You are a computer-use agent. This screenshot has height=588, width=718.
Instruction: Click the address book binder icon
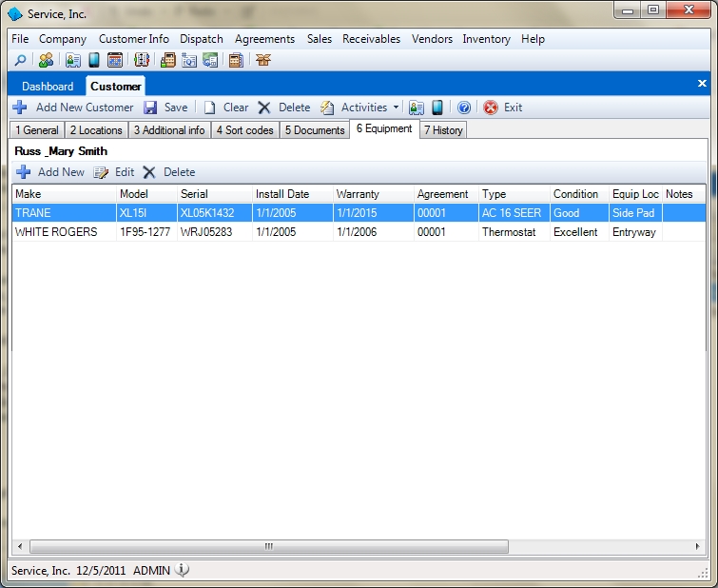click(142, 60)
